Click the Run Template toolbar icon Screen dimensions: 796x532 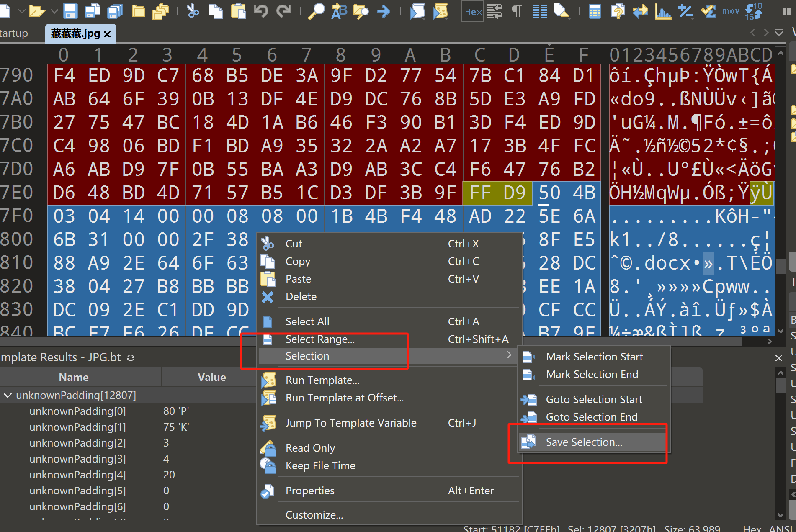[441, 11]
